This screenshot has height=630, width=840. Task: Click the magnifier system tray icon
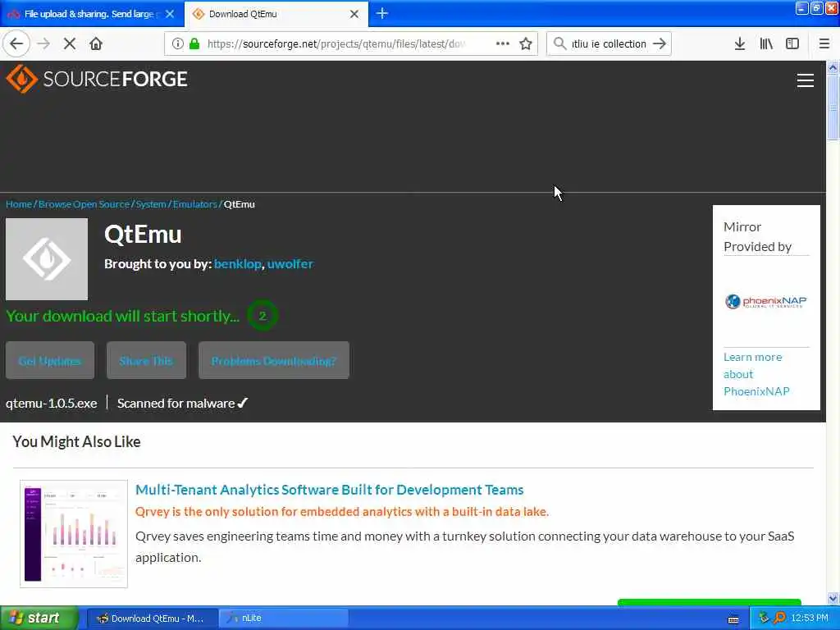coord(779,618)
